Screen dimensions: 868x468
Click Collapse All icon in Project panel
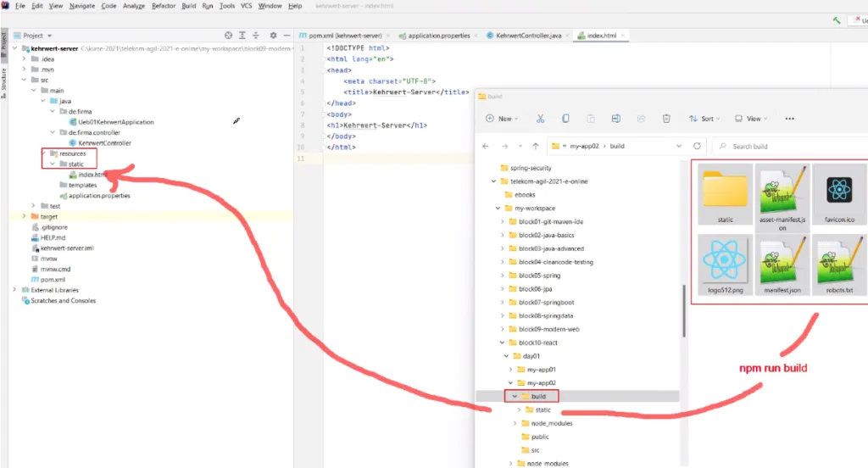256,36
